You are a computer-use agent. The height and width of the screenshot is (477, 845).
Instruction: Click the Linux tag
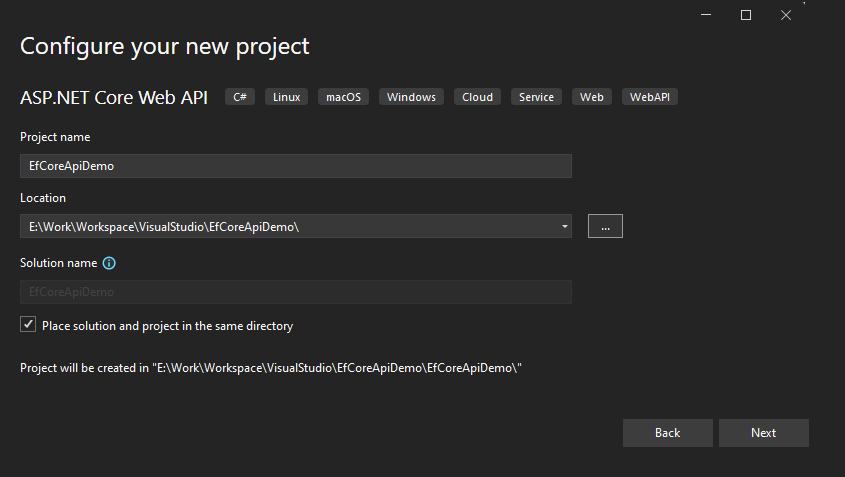[x=286, y=97]
